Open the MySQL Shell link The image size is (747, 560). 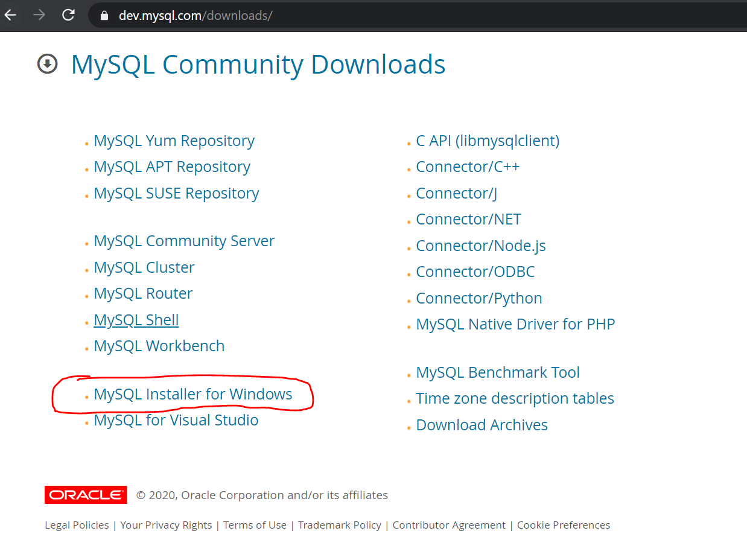(136, 320)
